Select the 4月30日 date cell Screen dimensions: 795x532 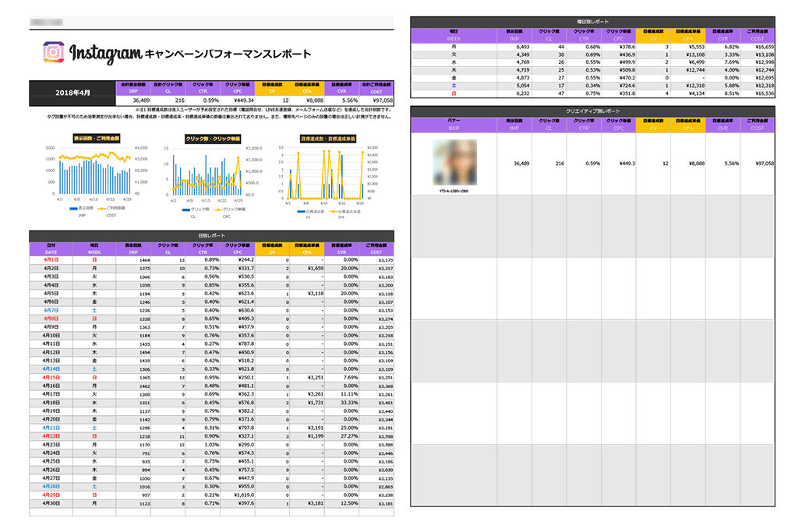[51, 504]
